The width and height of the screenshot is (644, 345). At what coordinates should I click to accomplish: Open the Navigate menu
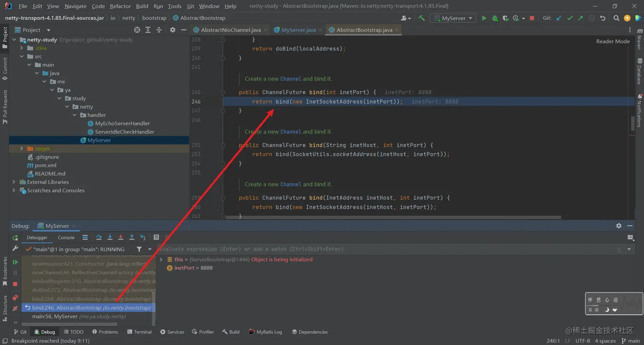click(x=75, y=6)
